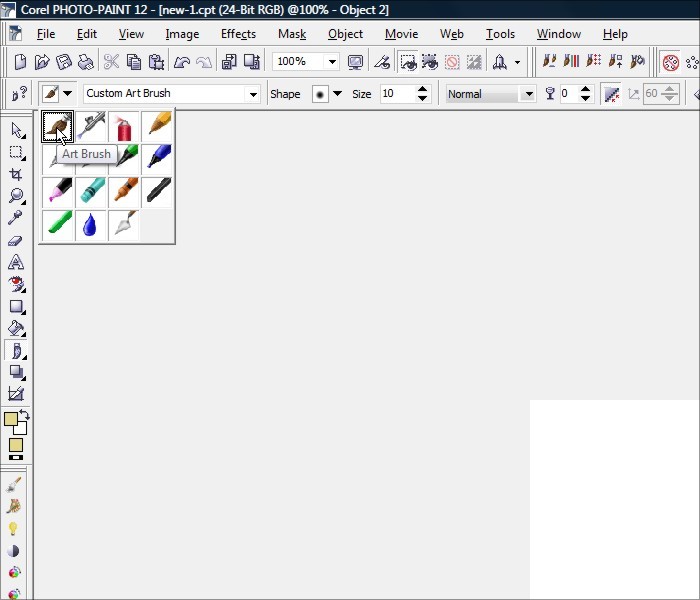Viewport: 700px width, 600px height.
Task: Open the Effects menu
Action: point(238,34)
